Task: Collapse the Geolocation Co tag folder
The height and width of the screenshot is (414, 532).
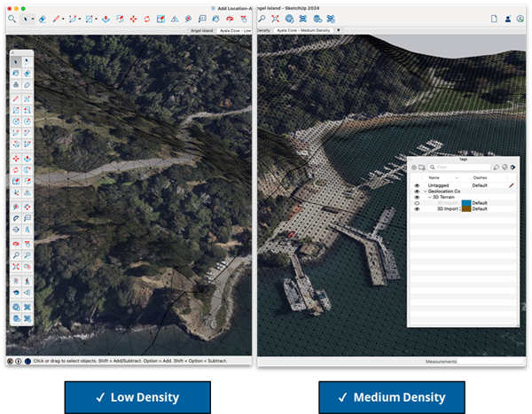Action: 425,191
